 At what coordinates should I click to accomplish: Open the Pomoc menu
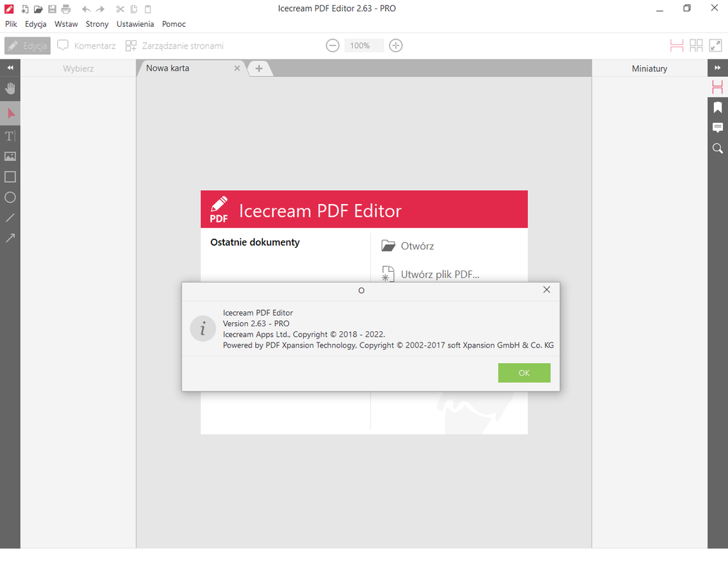coord(174,24)
